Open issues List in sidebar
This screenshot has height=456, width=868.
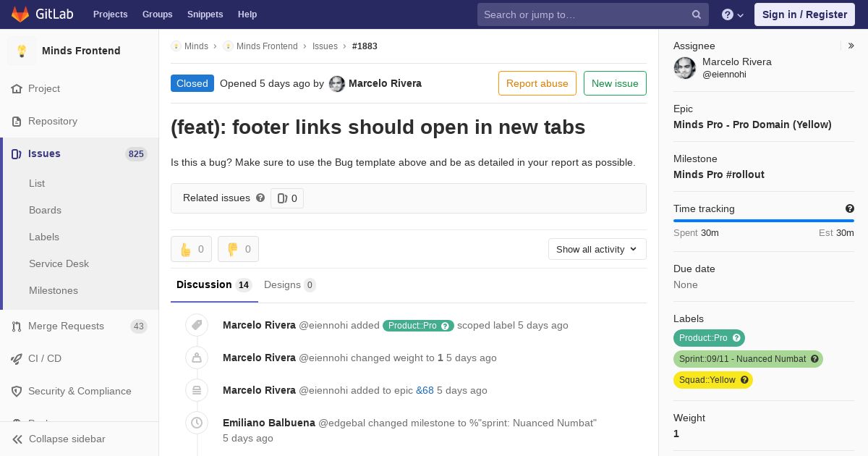[37, 184]
